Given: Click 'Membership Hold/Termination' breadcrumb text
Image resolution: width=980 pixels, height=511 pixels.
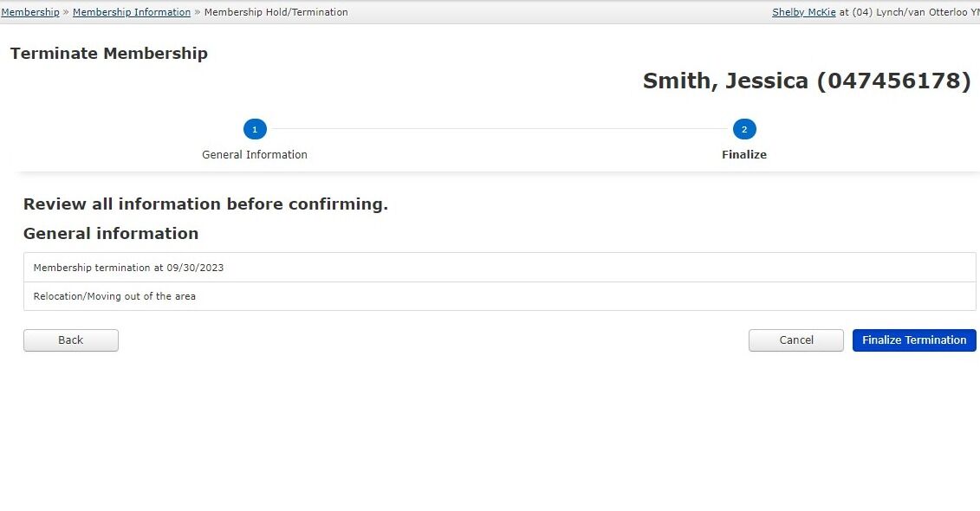Looking at the screenshot, I should pos(276,12).
